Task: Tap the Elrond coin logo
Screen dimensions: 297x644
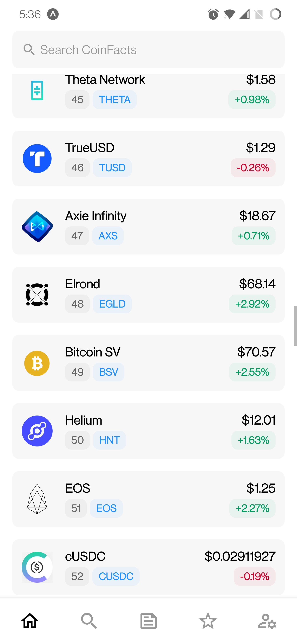Action: 37,295
